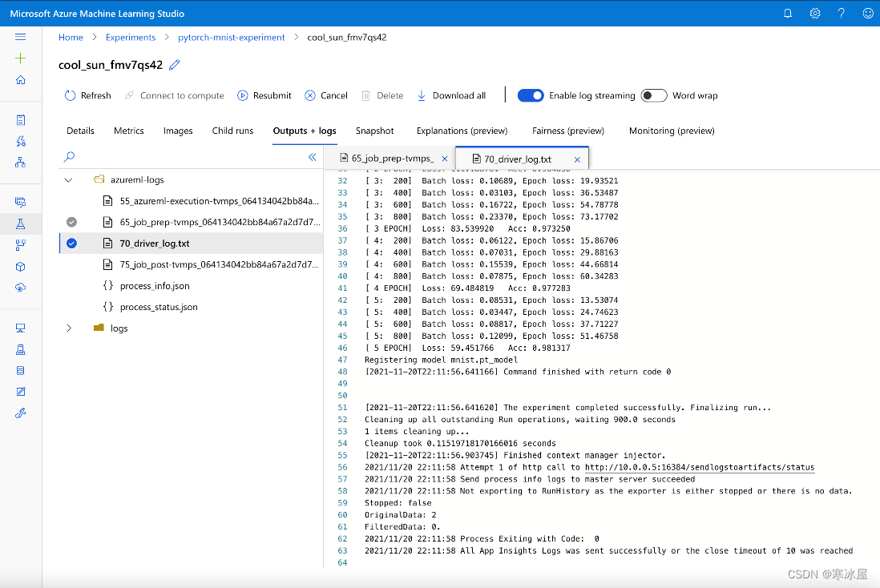Open the sendlogstoartifacts/status URL in the log
Viewport: 880px width, 588px height.
pyautogui.click(x=700, y=467)
